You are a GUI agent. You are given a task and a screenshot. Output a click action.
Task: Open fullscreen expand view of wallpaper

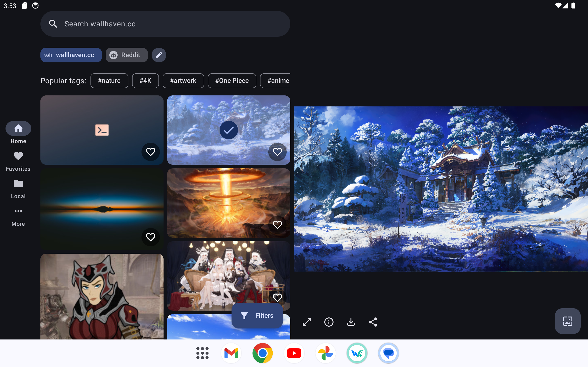tap(307, 322)
